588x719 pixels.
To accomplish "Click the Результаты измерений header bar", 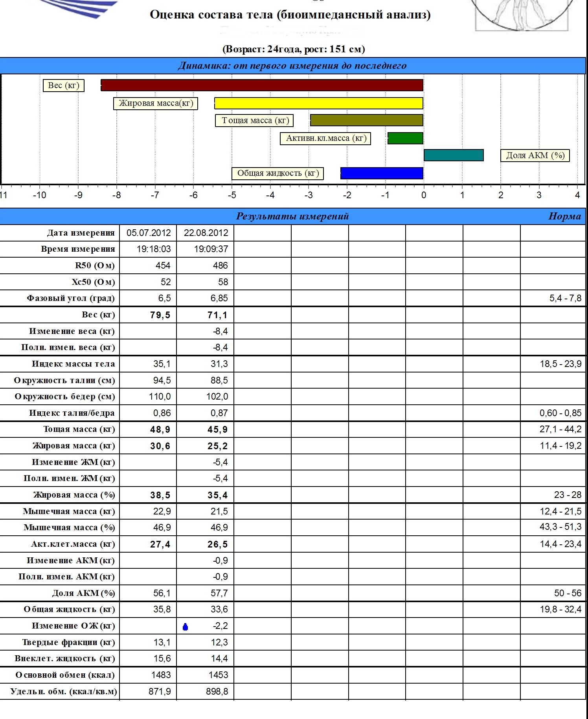I will click(293, 216).
